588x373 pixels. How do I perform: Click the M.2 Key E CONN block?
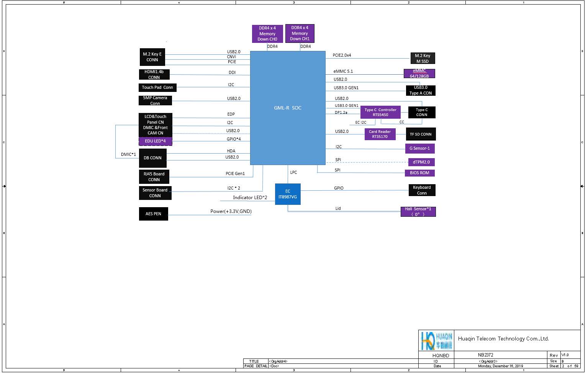click(x=152, y=57)
